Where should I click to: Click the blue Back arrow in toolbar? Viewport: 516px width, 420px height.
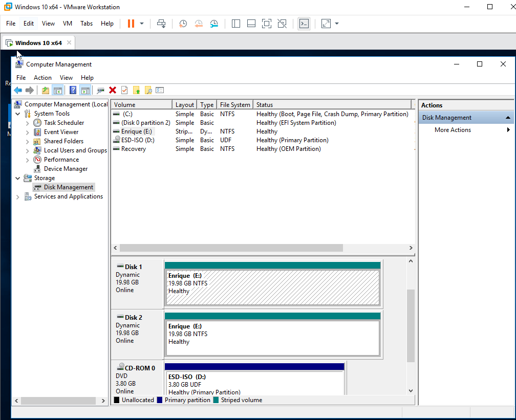coord(18,90)
